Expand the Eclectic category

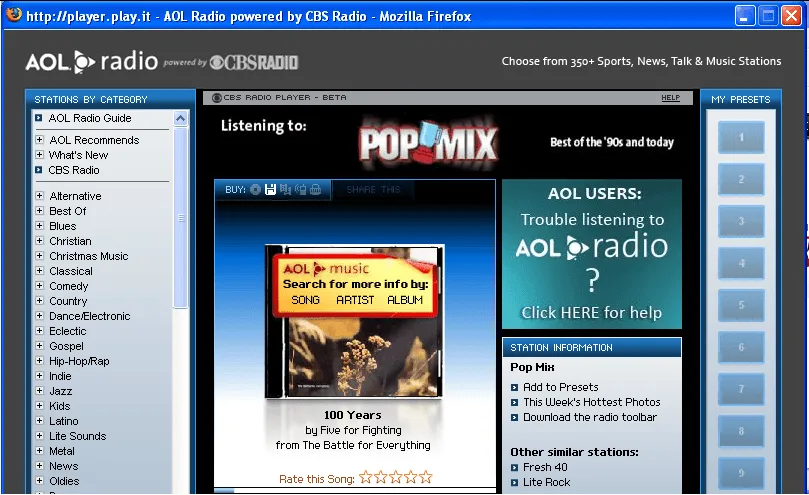pos(39,330)
